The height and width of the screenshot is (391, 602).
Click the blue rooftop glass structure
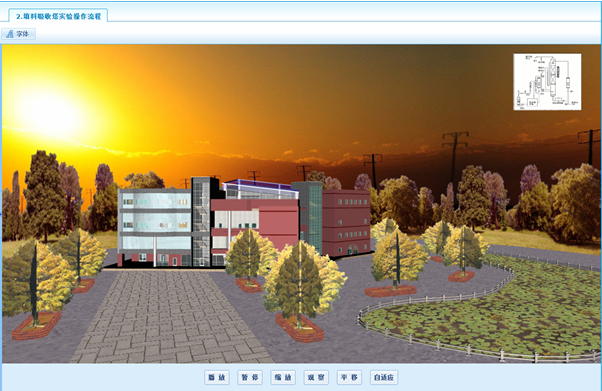tap(260, 189)
